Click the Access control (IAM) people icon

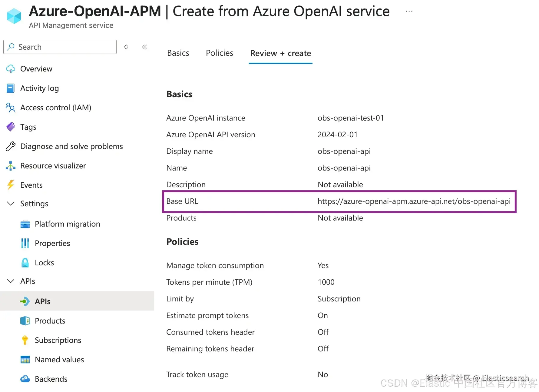[x=11, y=108]
